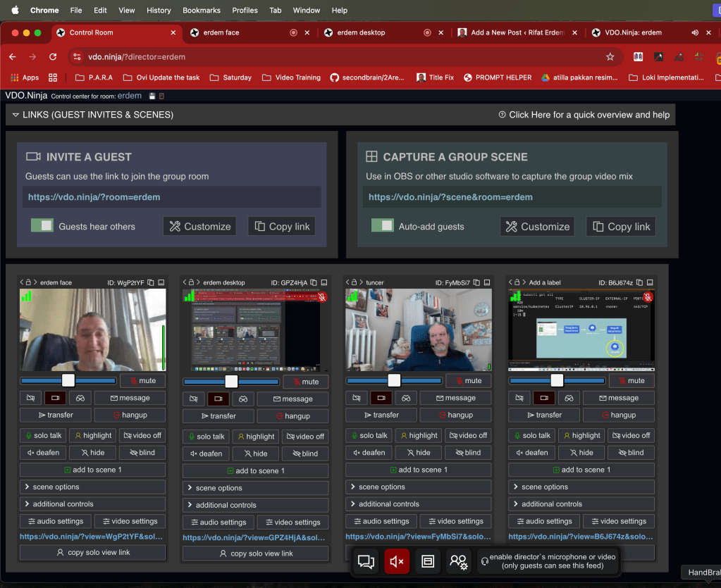
Task: Customize the group scene link
Action: (x=537, y=227)
